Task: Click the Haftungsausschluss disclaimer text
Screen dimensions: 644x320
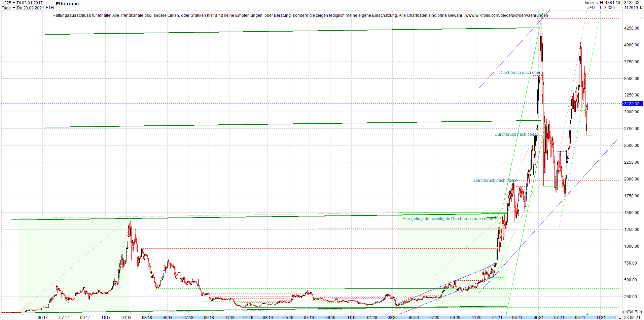Action: 258,15
